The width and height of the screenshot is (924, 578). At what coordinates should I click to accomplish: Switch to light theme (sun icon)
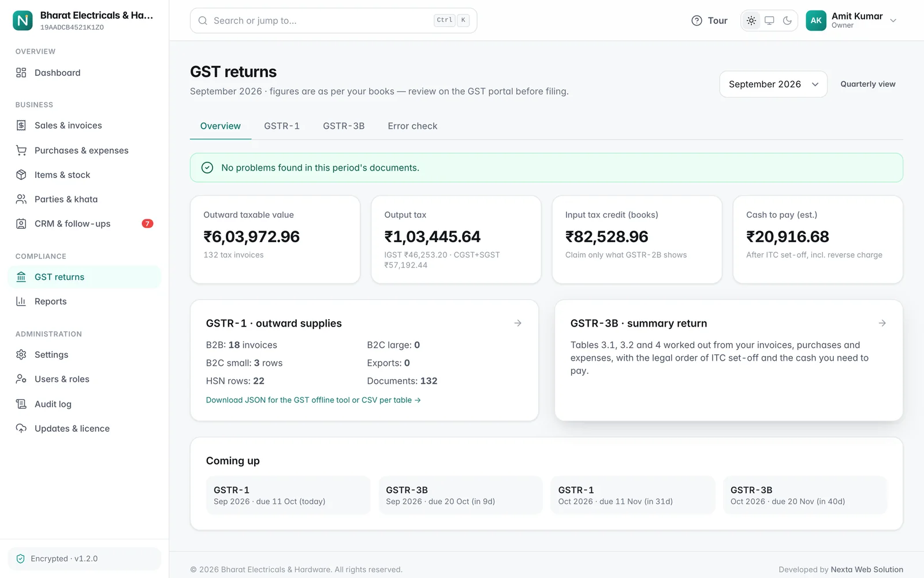751,21
